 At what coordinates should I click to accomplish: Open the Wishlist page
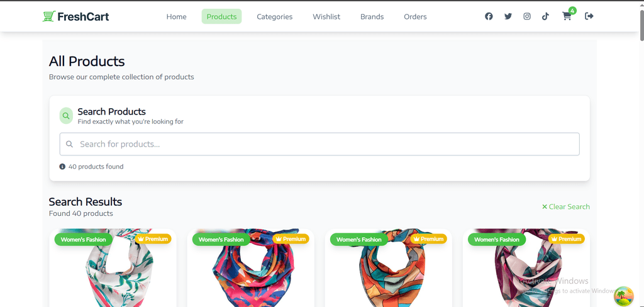pyautogui.click(x=326, y=16)
